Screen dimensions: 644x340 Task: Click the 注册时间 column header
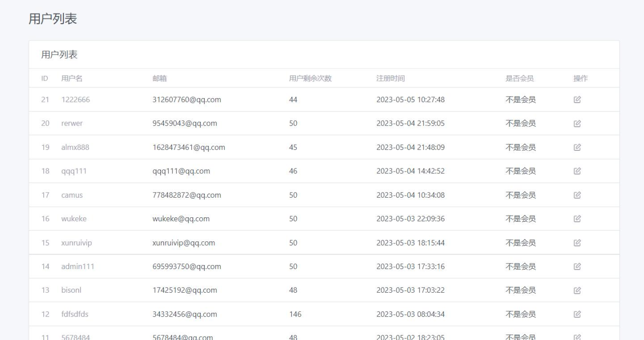tap(390, 78)
